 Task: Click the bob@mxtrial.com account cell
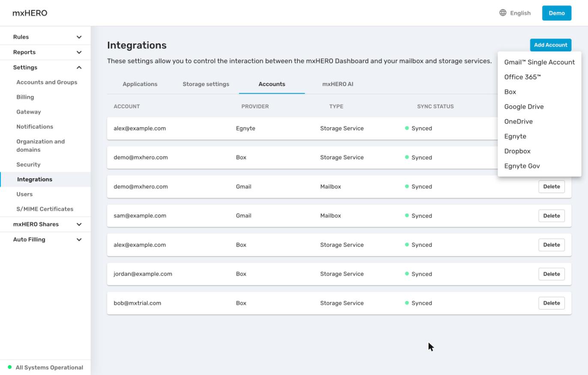pyautogui.click(x=137, y=303)
